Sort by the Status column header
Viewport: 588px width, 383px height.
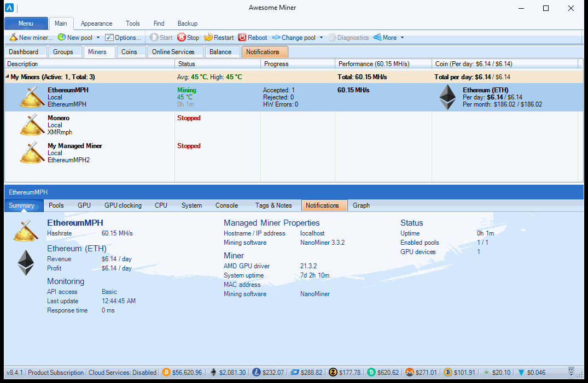pos(218,64)
